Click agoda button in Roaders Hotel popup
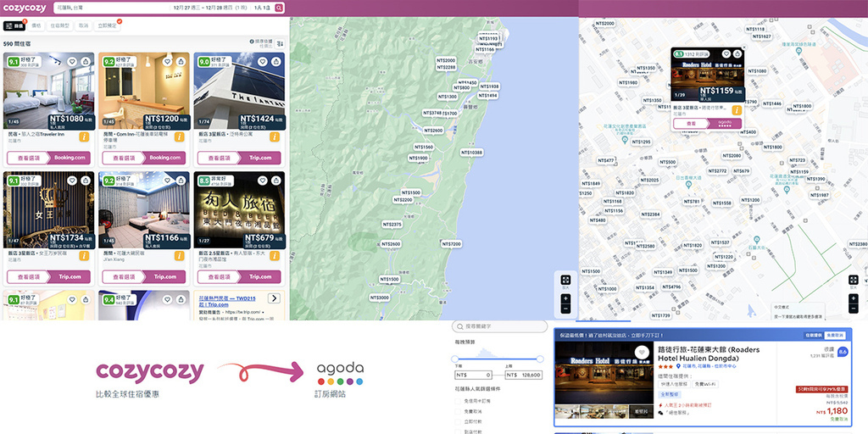The width and height of the screenshot is (868, 434). tap(725, 124)
